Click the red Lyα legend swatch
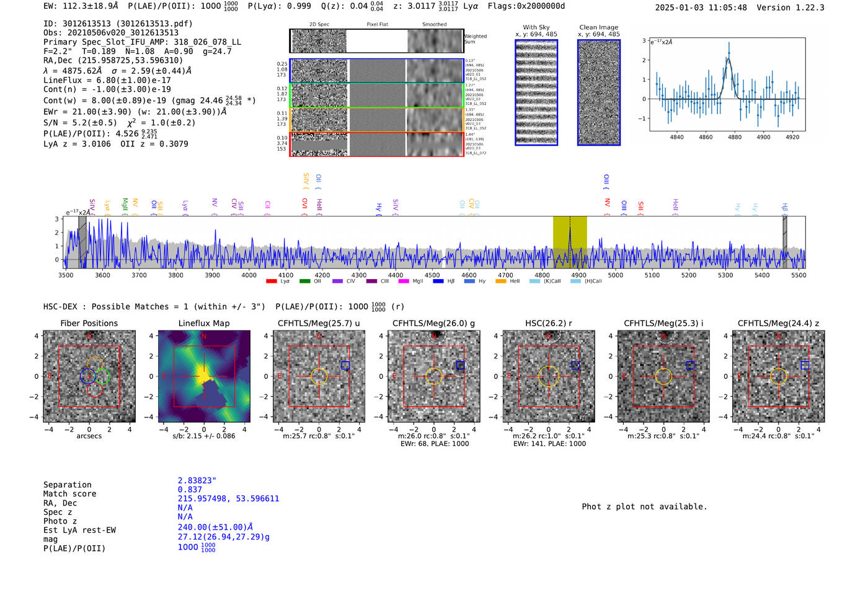Screen dimensions: 868x591 coord(271,281)
